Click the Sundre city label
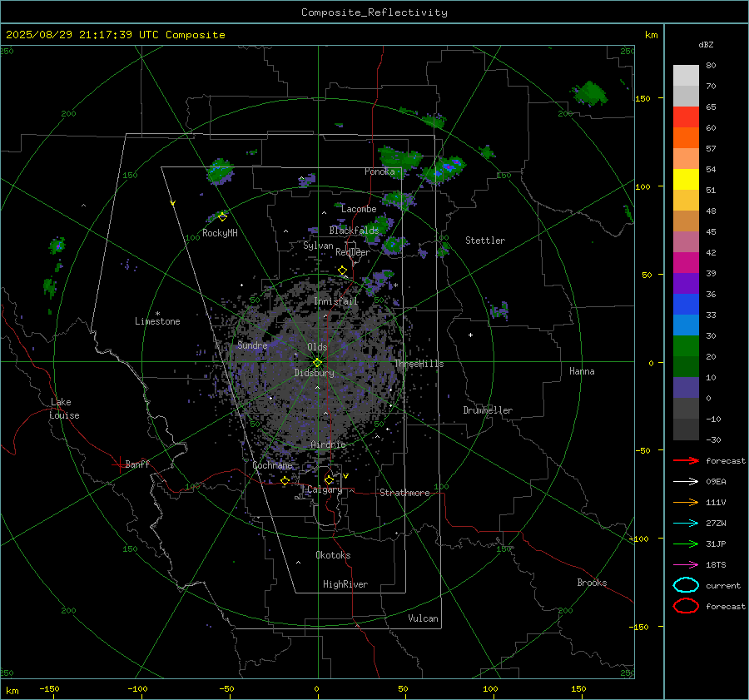This screenshot has width=749, height=700. 252,345
